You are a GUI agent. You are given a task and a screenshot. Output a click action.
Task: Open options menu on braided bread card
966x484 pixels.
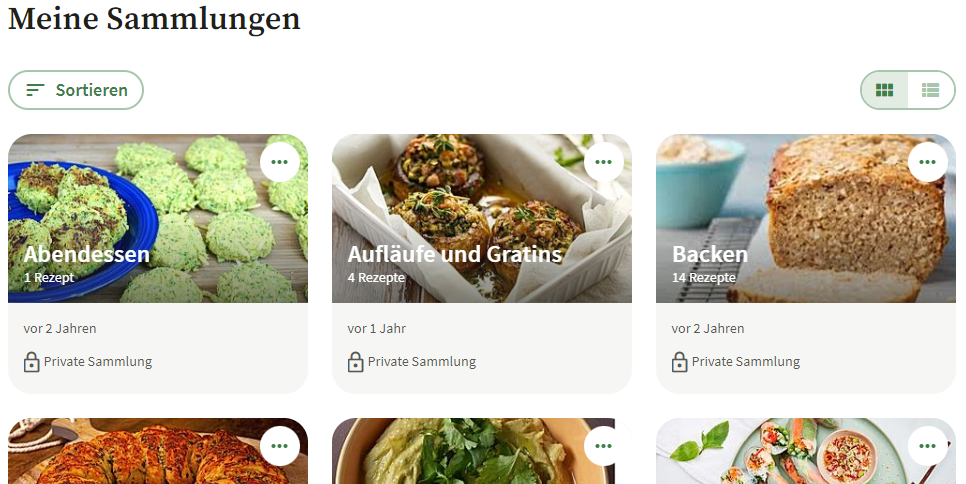click(280, 446)
